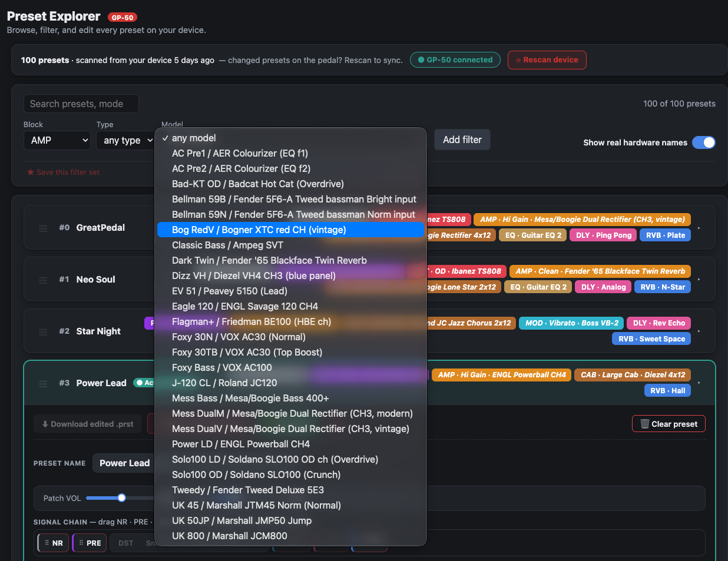Click drag handle icon for Star Night preset
The height and width of the screenshot is (561, 728).
pyautogui.click(x=43, y=331)
